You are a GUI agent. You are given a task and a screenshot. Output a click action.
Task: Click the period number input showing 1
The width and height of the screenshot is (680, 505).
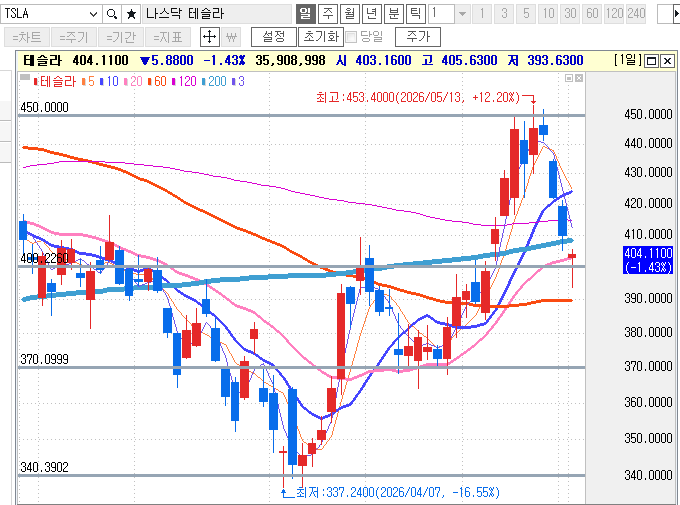pyautogui.click(x=441, y=14)
